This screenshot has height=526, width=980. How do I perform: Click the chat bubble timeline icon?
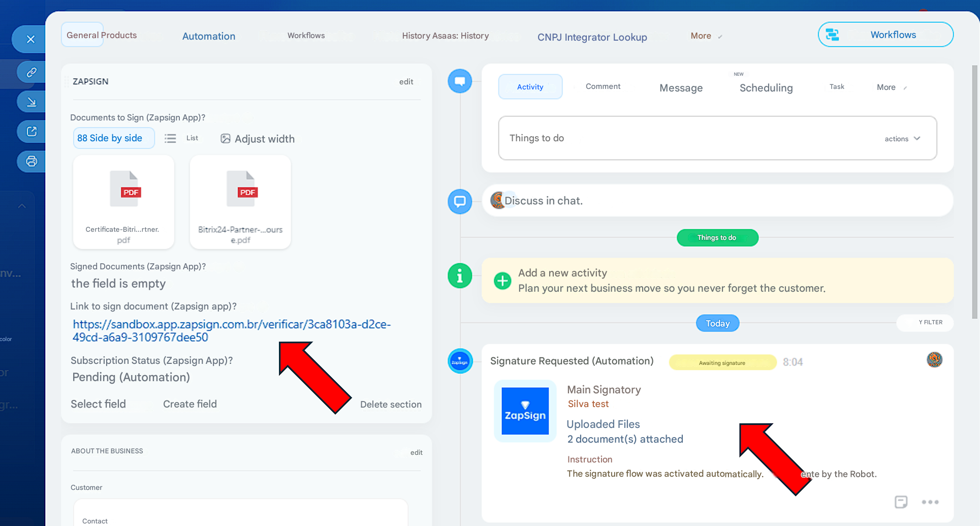coord(460,201)
